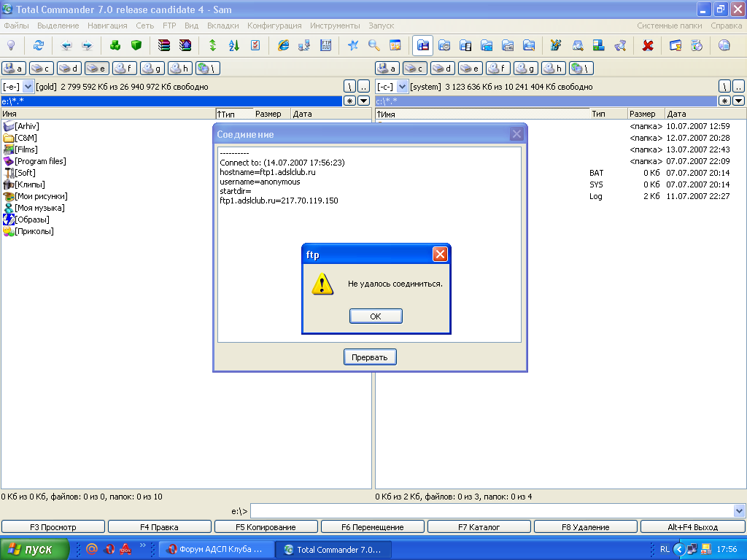747x560 pixels.
Task: Click the single green cube toolbar icon
Action: click(x=136, y=45)
